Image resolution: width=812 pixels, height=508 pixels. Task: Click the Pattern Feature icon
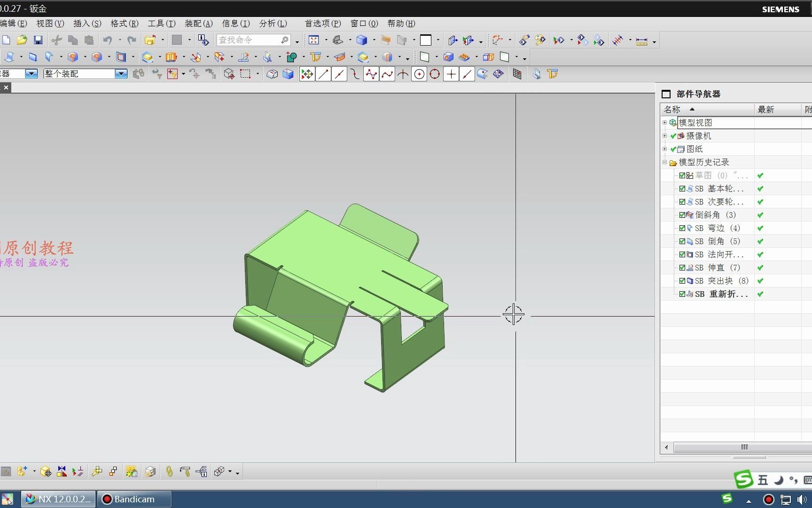pos(464,57)
